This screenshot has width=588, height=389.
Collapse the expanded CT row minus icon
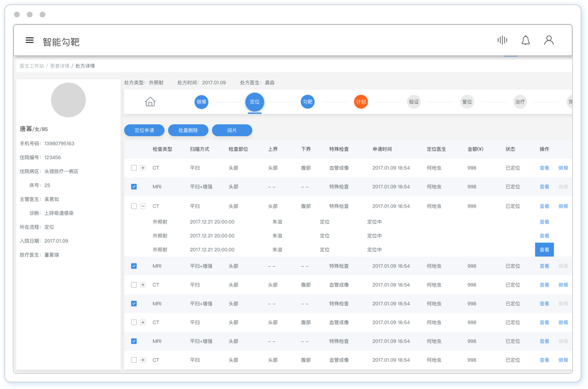(143, 206)
